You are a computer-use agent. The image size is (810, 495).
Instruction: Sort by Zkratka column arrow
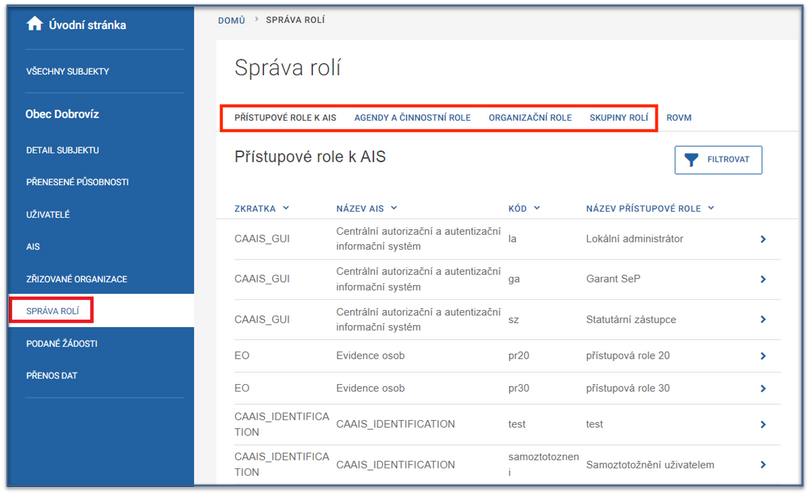coord(286,208)
